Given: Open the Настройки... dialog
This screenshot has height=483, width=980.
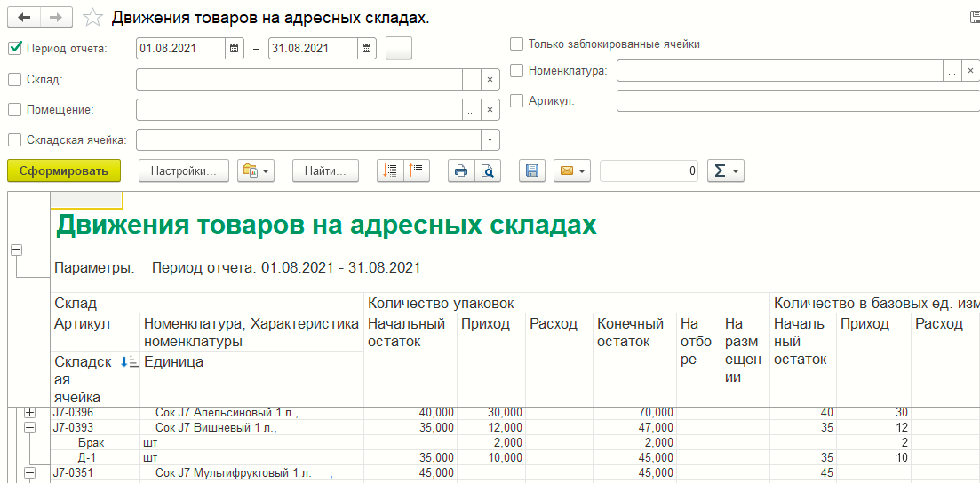Looking at the screenshot, I should (184, 171).
